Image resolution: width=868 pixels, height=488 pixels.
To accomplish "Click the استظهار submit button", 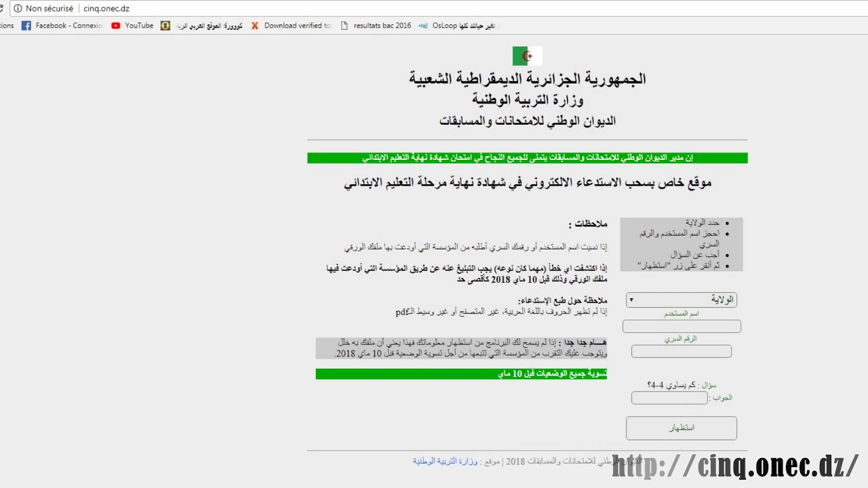I will click(682, 428).
